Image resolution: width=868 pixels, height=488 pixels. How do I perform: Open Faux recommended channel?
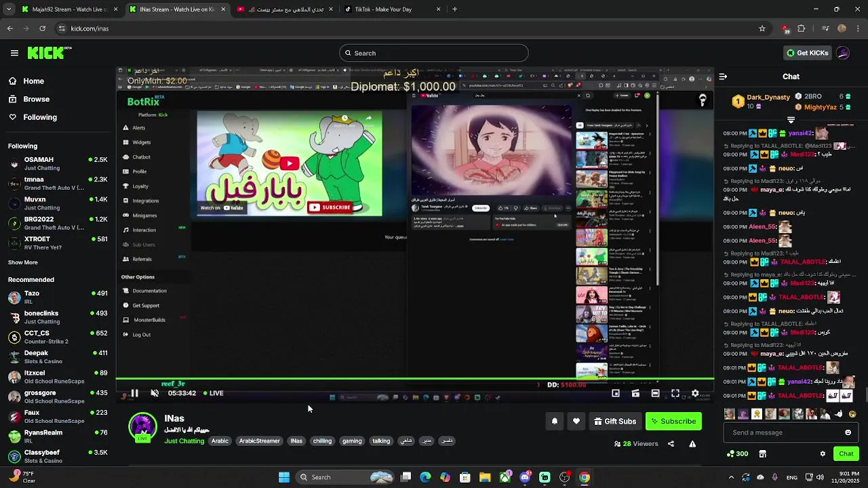click(58, 416)
